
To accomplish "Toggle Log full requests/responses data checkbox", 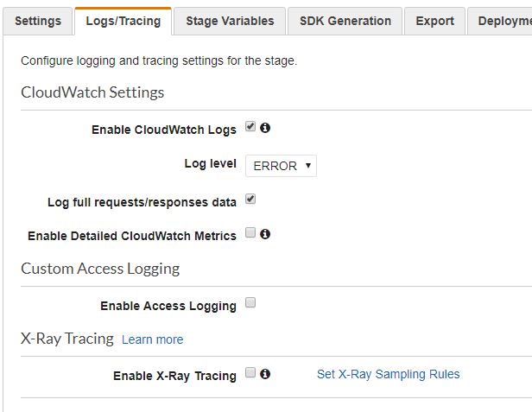I will coord(250,199).
